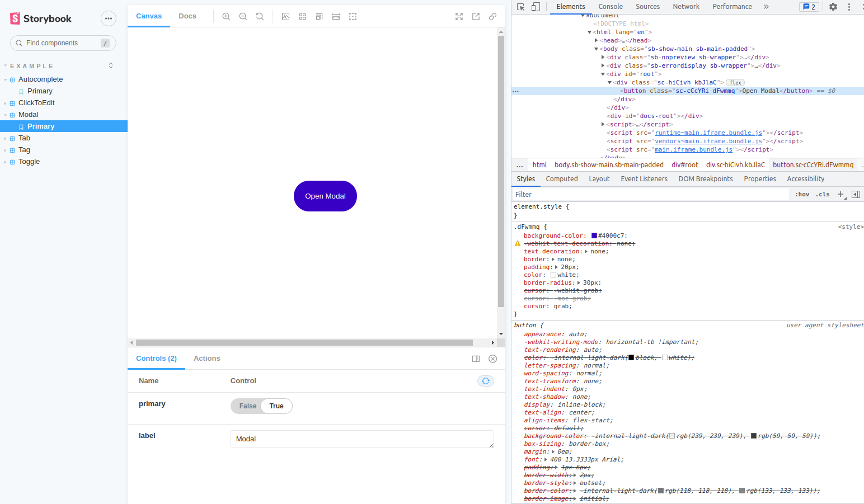
Task: Toggle :hov element state panel
Action: (802, 194)
